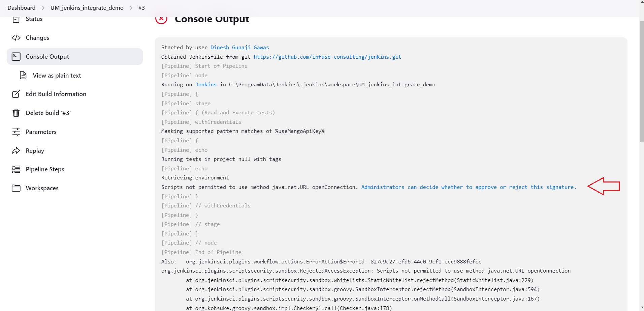Click 'Scripts not permitted to use method' text

pos(260,187)
